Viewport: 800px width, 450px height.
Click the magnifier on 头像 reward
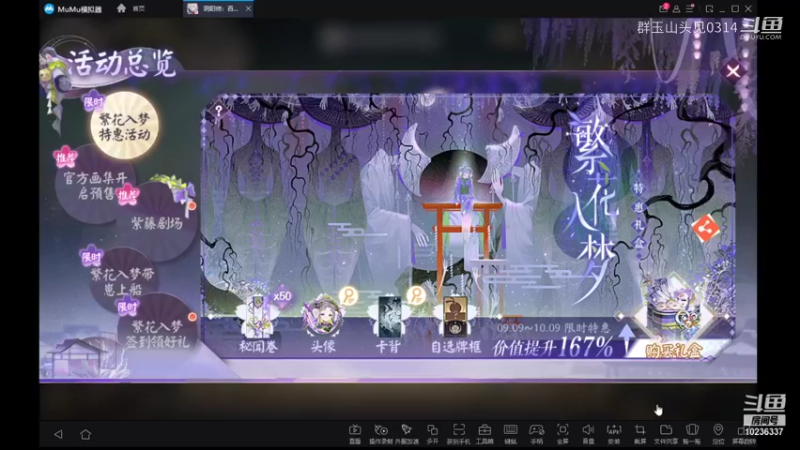pos(349,295)
